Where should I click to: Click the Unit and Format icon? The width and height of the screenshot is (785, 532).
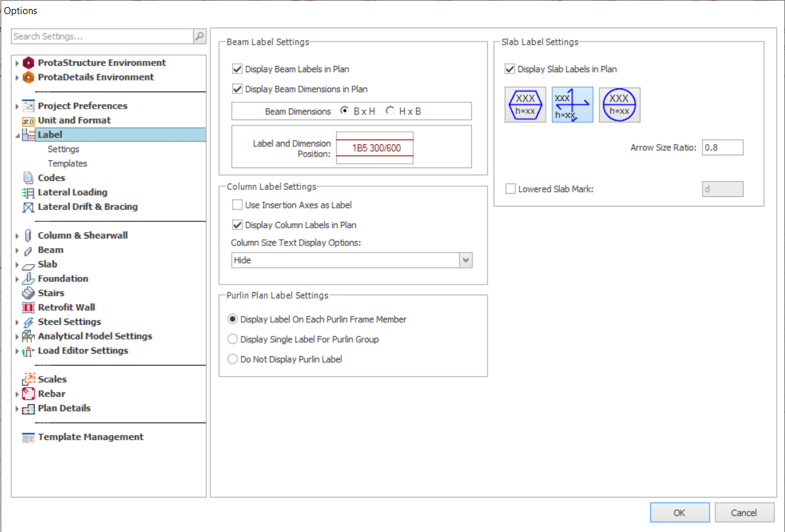(28, 120)
